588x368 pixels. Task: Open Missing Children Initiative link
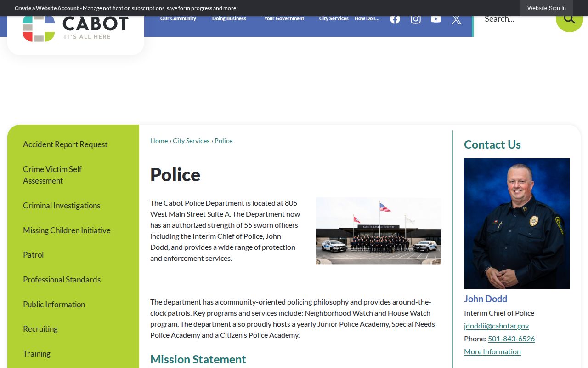[x=67, y=230]
